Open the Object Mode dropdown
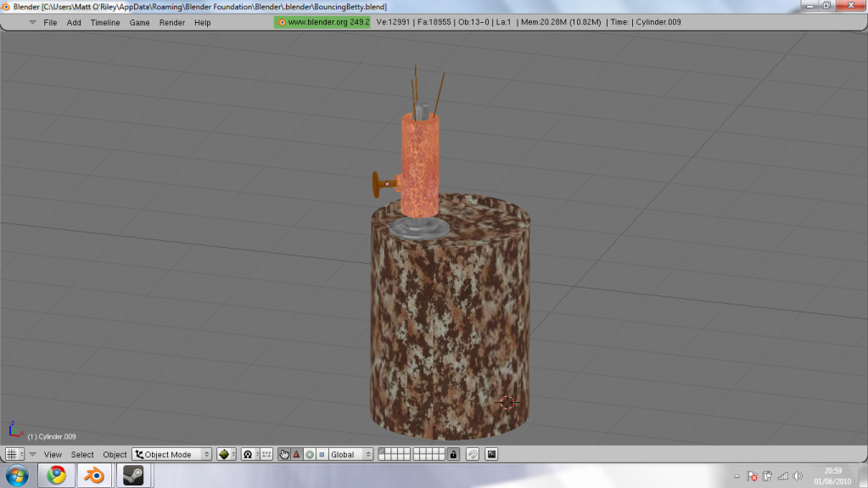The width and height of the screenshot is (868, 488). pos(172,454)
